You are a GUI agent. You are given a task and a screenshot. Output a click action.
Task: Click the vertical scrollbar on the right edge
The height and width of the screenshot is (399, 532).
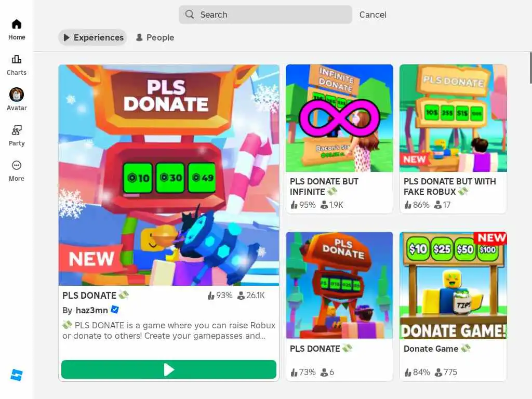pyautogui.click(x=530, y=68)
